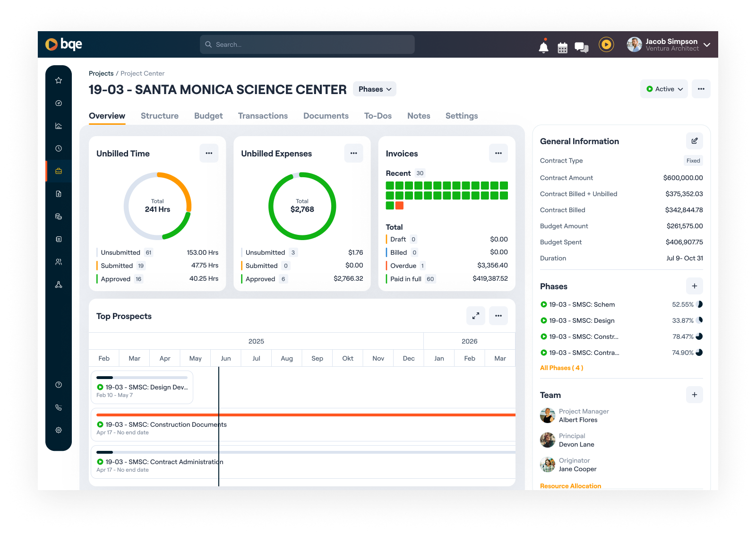Start the yellow play timer button
The height and width of the screenshot is (535, 756).
point(606,44)
